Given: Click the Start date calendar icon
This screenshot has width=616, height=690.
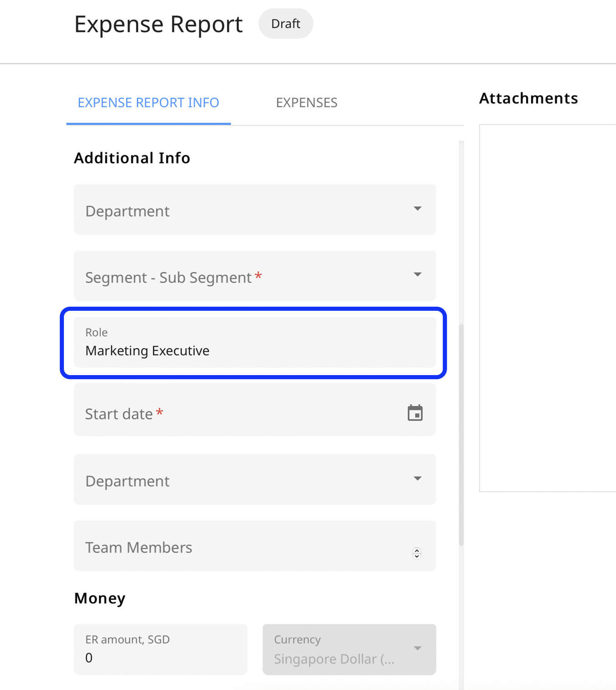Looking at the screenshot, I should click(x=414, y=412).
